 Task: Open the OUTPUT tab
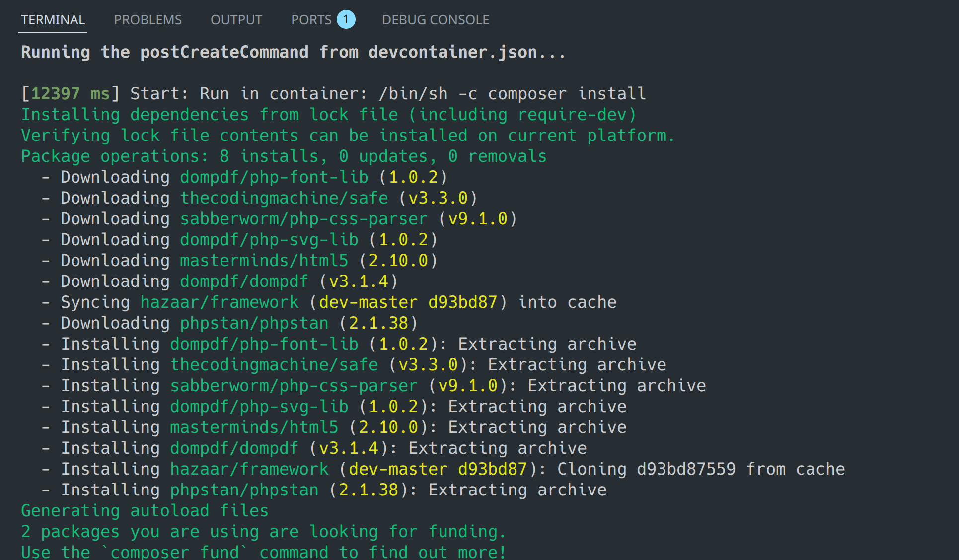pyautogui.click(x=236, y=20)
